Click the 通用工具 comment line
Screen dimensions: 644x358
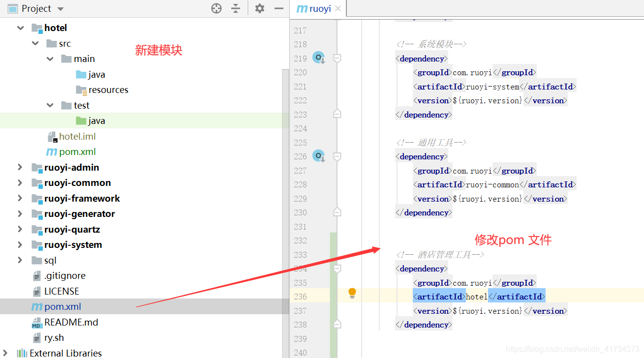click(431, 143)
